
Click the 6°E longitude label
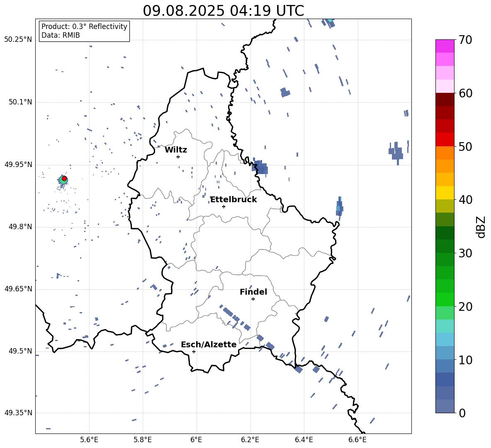point(196,440)
